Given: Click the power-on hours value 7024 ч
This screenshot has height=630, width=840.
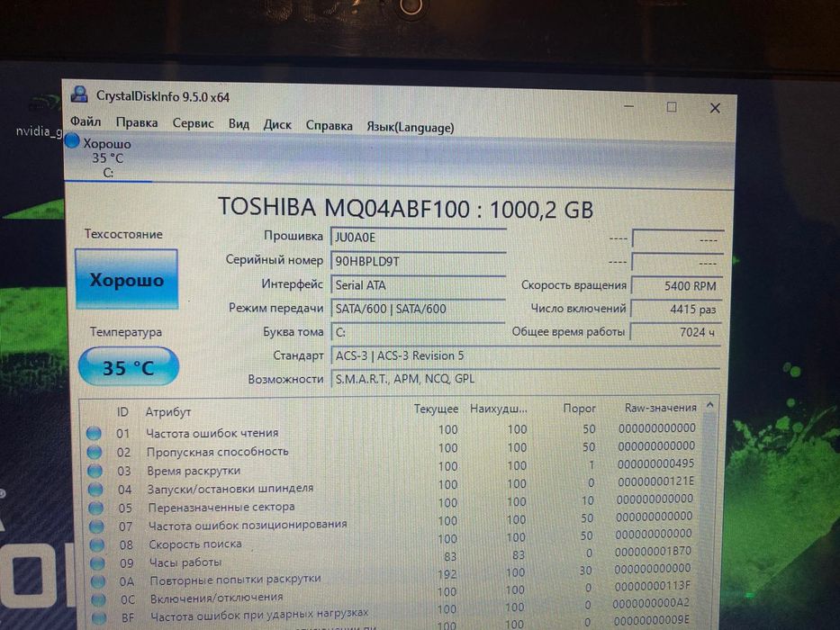Looking at the screenshot, I should (x=677, y=332).
